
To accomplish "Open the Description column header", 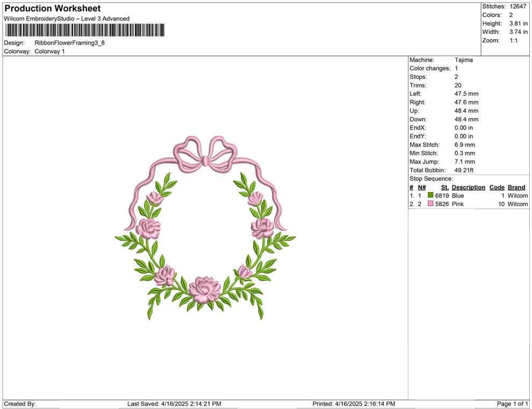I will click(x=468, y=187).
